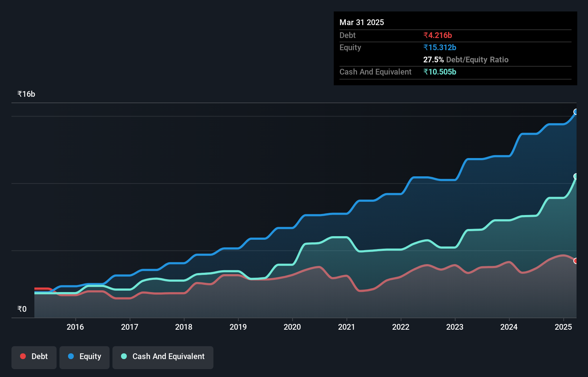
Task: Click the 2017 x-axis label
Action: pyautogui.click(x=130, y=327)
